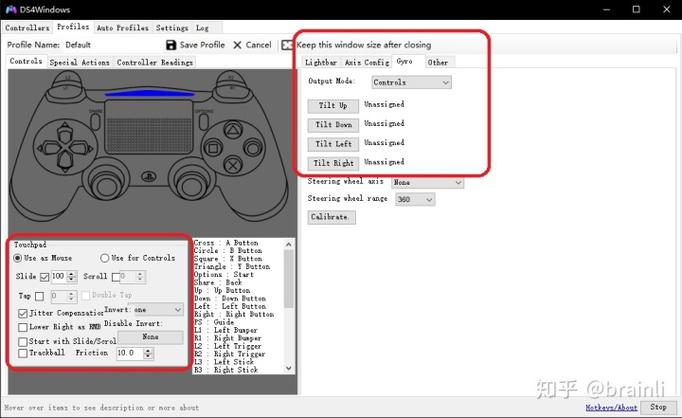Screen dimensions: 682x418
Task: Click the Options button on controller image
Action: [203, 121]
